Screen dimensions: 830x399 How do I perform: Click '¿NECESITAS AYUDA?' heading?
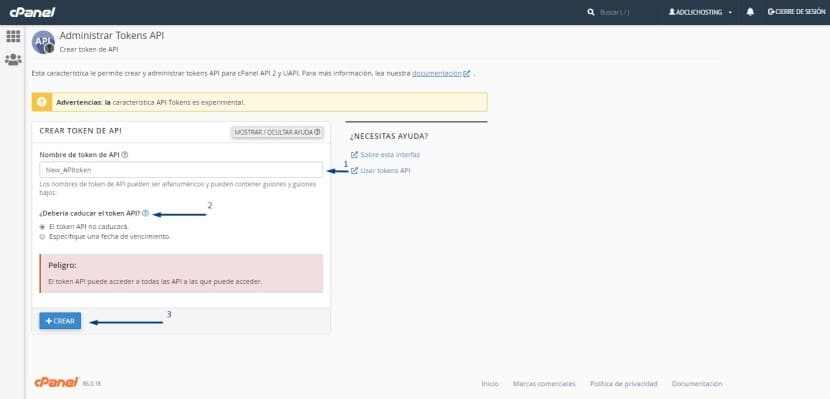pos(389,136)
